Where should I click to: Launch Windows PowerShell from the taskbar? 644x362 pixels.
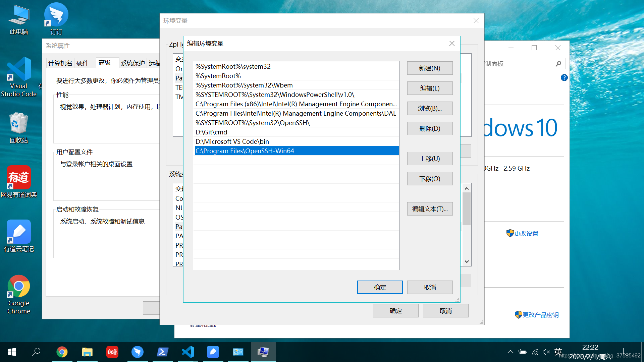[x=162, y=352]
